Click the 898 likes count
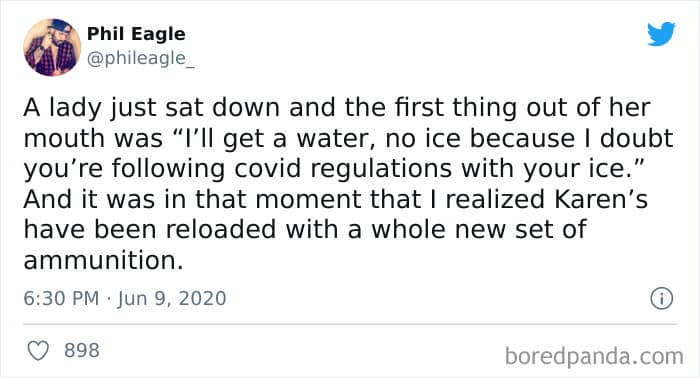Screen dimensions: 700x378 (82, 350)
